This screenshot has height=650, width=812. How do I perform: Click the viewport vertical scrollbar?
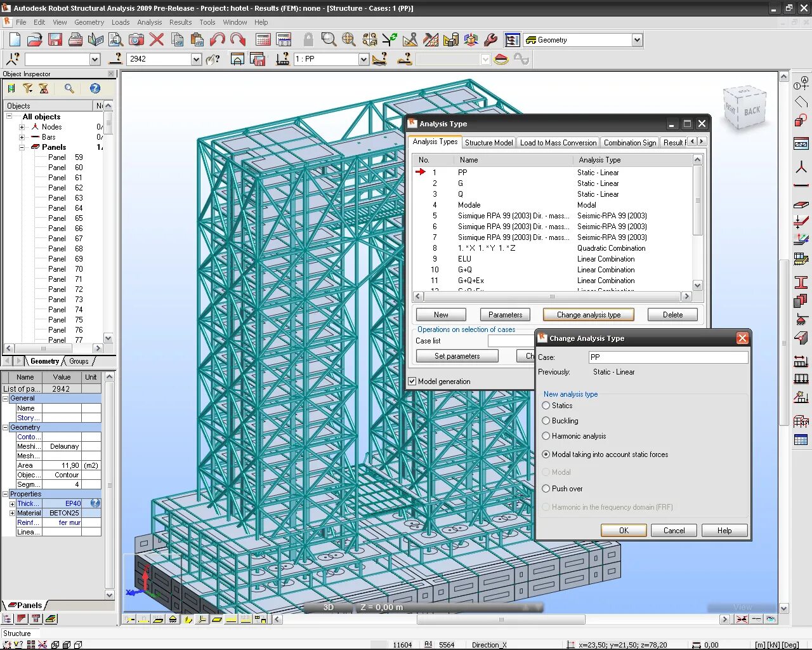pos(783,343)
